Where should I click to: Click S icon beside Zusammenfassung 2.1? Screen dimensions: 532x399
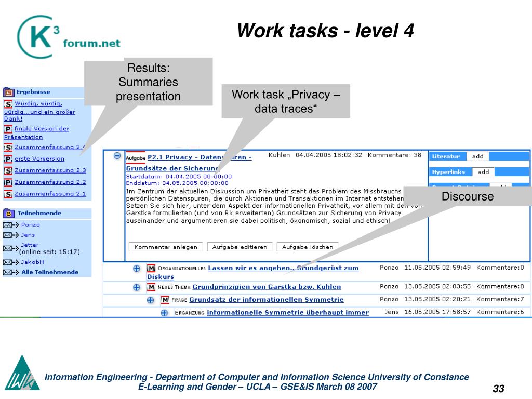pos(8,194)
